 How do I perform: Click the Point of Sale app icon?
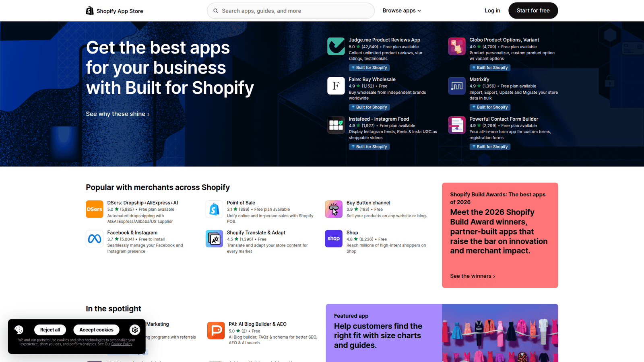[214, 209]
